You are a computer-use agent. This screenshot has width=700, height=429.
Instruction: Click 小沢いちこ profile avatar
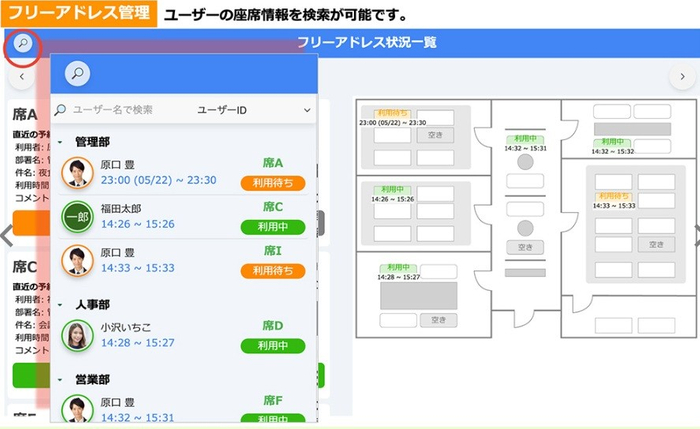coord(77,335)
